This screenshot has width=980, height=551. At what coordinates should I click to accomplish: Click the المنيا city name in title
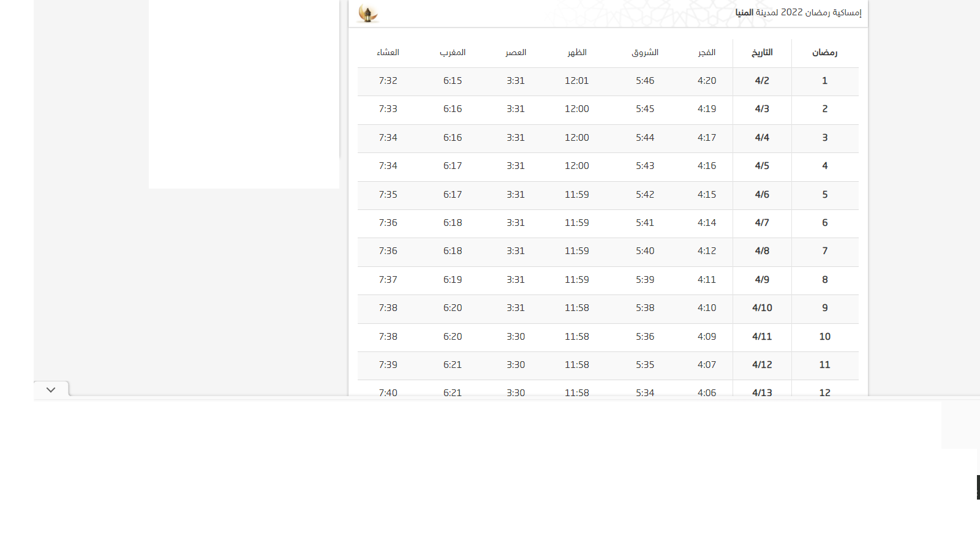744,13
